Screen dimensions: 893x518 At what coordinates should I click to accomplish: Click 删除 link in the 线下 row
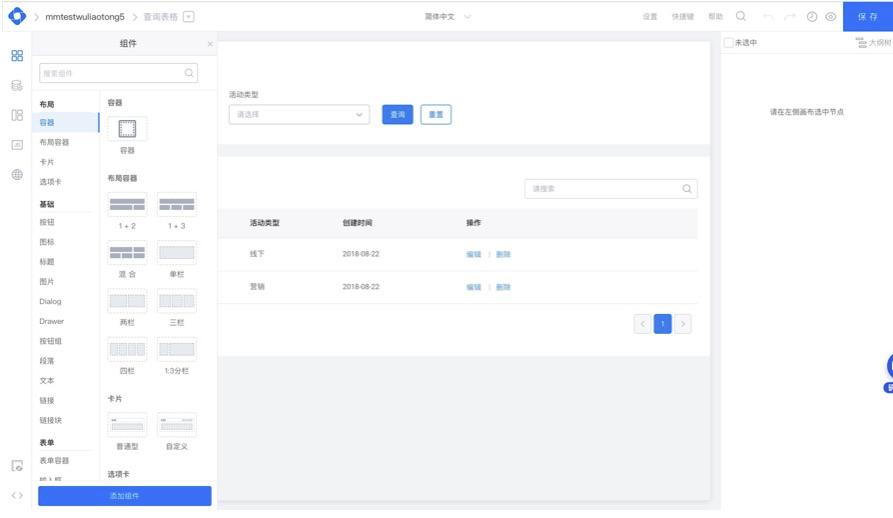(x=503, y=254)
